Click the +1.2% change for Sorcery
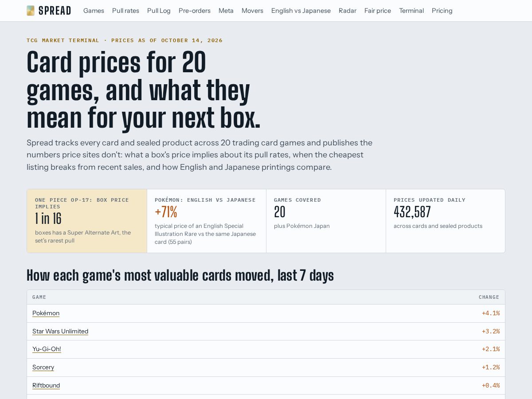This screenshot has width=532, height=399. coord(491,367)
